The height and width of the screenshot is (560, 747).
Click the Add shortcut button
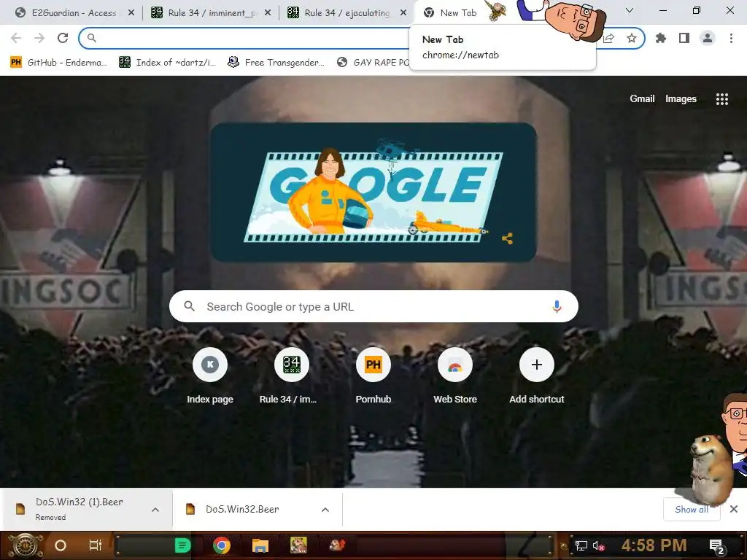point(536,376)
